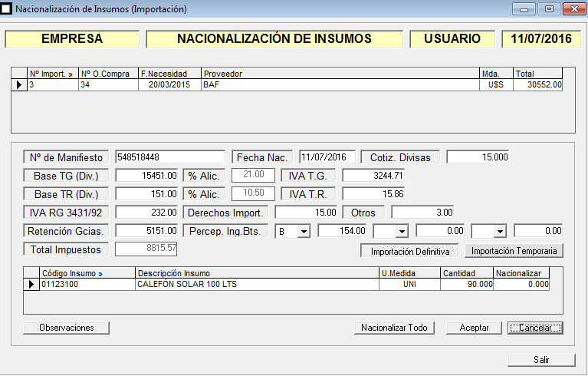Open Observaciones
The image size is (588, 376).
(x=66, y=328)
